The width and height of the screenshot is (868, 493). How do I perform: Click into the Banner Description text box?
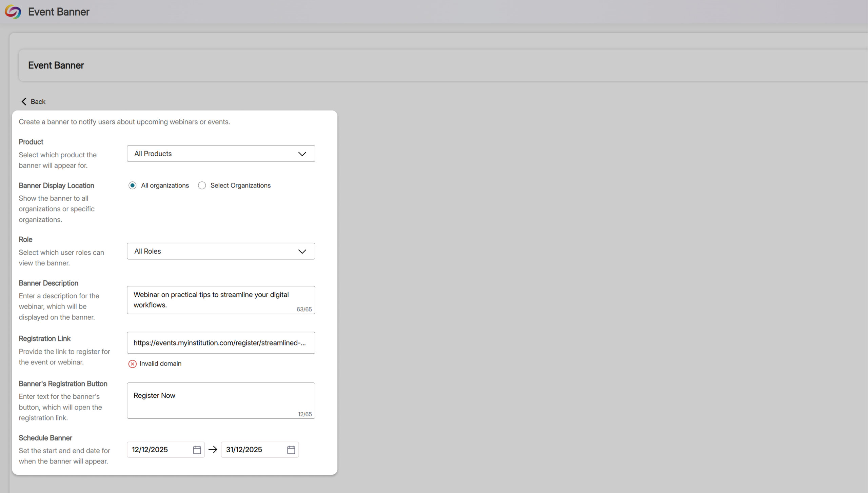[x=220, y=300]
